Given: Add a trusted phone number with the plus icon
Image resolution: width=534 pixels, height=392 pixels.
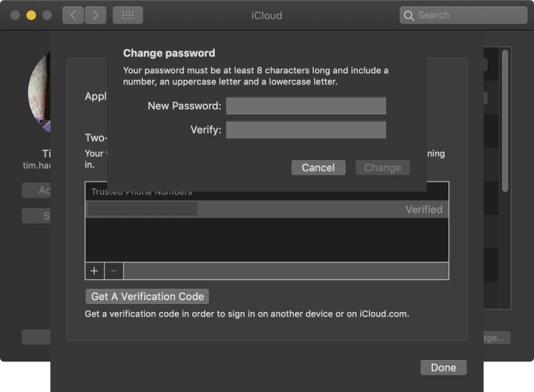Looking at the screenshot, I should pyautogui.click(x=94, y=271).
